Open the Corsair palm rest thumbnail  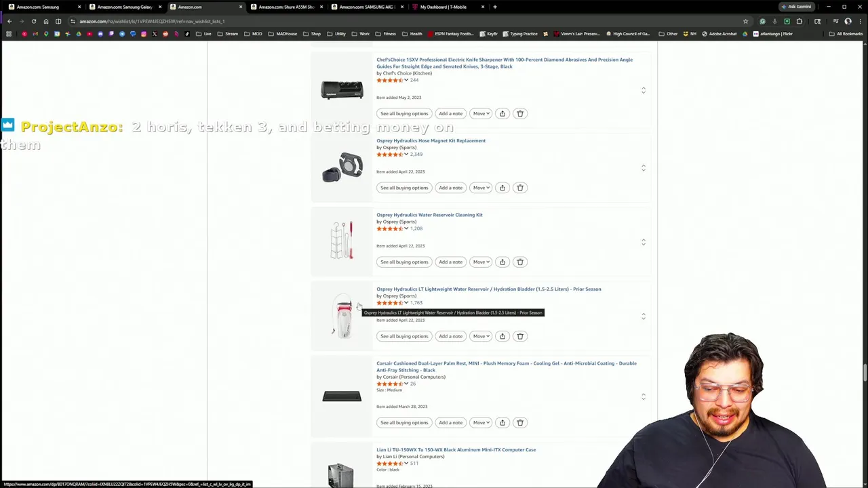point(342,396)
